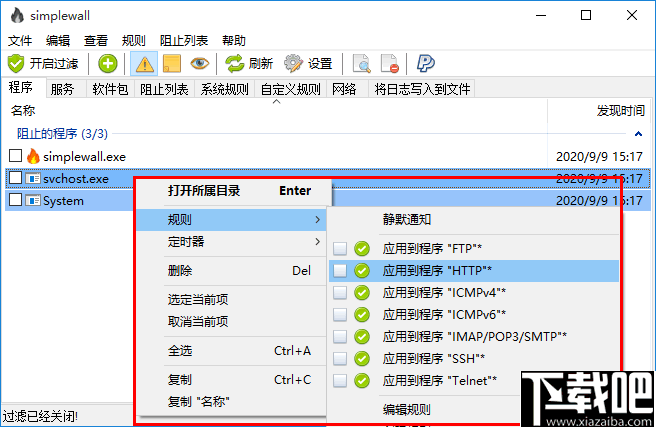Click the PayPal donate icon
656x427 pixels.
(x=425, y=64)
